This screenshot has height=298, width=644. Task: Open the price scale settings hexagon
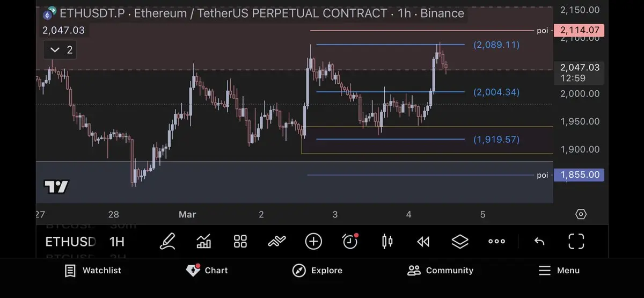click(x=581, y=214)
